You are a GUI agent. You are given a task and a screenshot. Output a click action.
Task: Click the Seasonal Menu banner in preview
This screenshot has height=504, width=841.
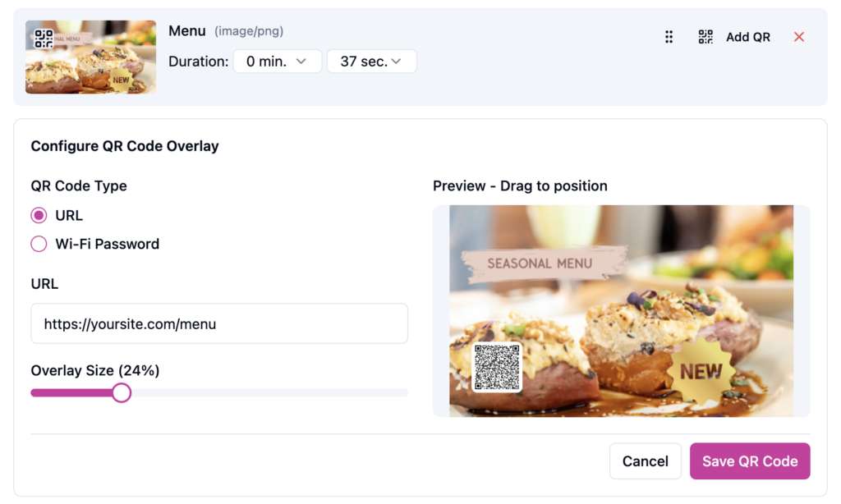pos(539,263)
